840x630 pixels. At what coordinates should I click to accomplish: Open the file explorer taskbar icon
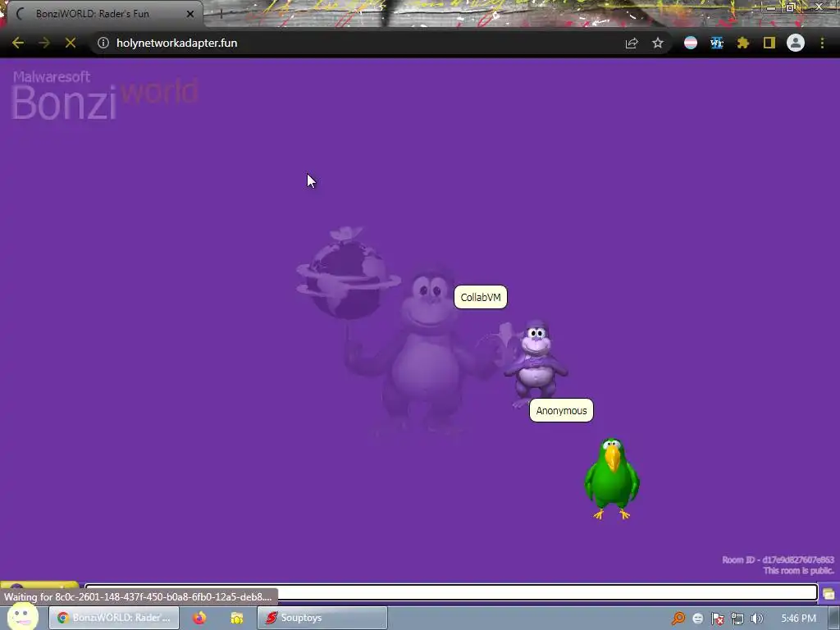237,618
